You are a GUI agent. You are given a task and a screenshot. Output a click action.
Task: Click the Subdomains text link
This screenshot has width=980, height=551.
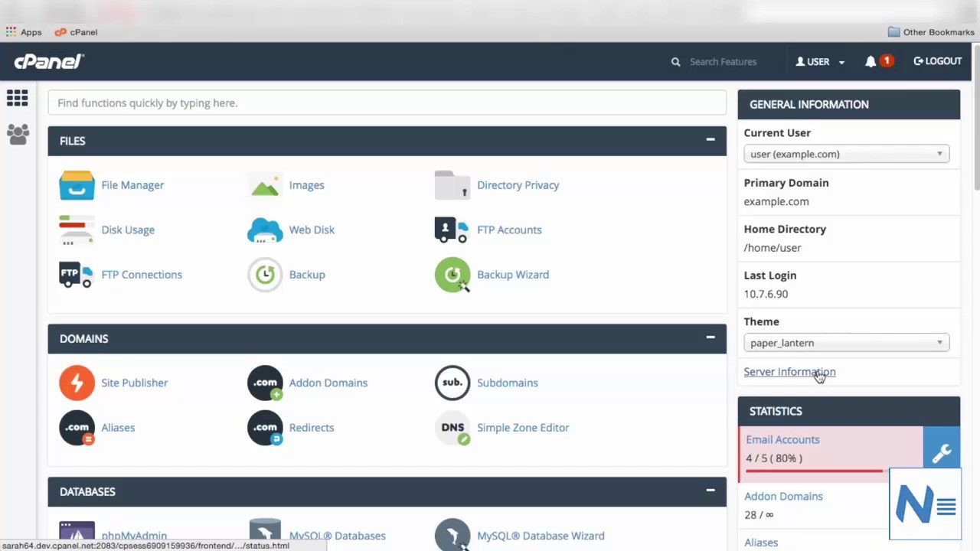coord(508,383)
